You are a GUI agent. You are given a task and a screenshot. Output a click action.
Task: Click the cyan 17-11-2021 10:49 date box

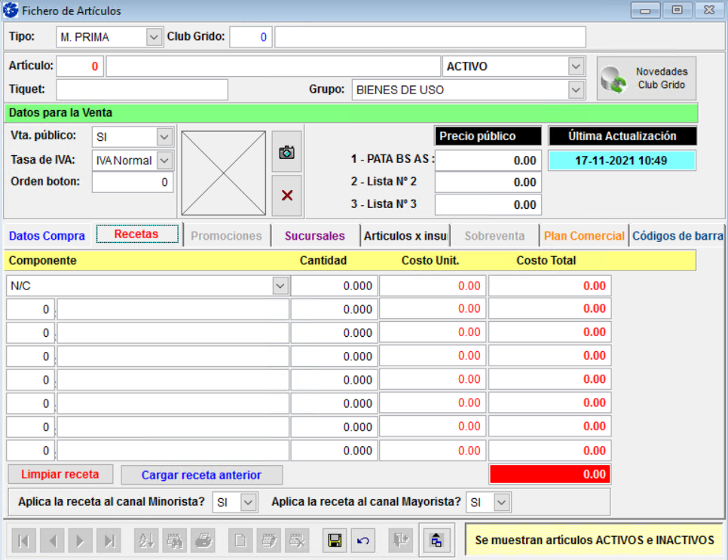pos(622,161)
